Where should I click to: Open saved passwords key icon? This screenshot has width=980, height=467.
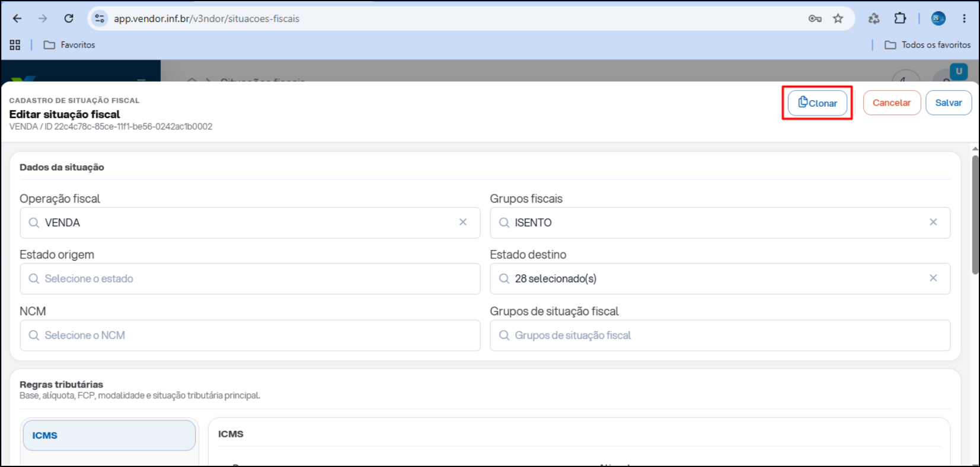[815, 18]
